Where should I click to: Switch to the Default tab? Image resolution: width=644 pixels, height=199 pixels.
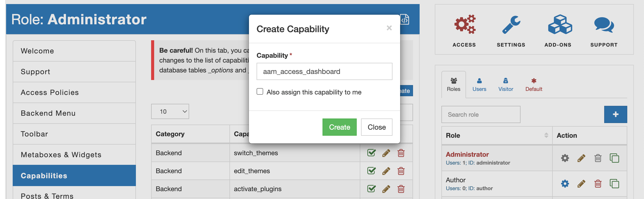pyautogui.click(x=534, y=85)
